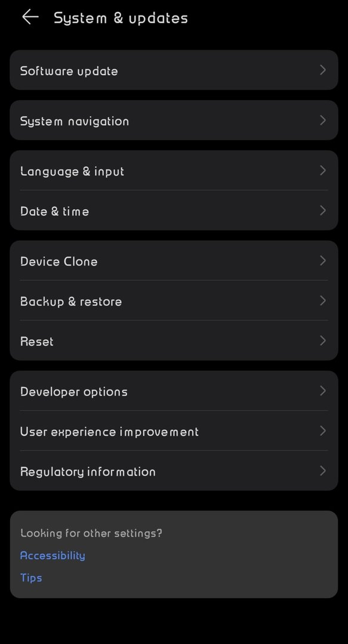Image resolution: width=348 pixels, height=644 pixels.
Task: Go to Backup & restore
Action: pos(174,301)
